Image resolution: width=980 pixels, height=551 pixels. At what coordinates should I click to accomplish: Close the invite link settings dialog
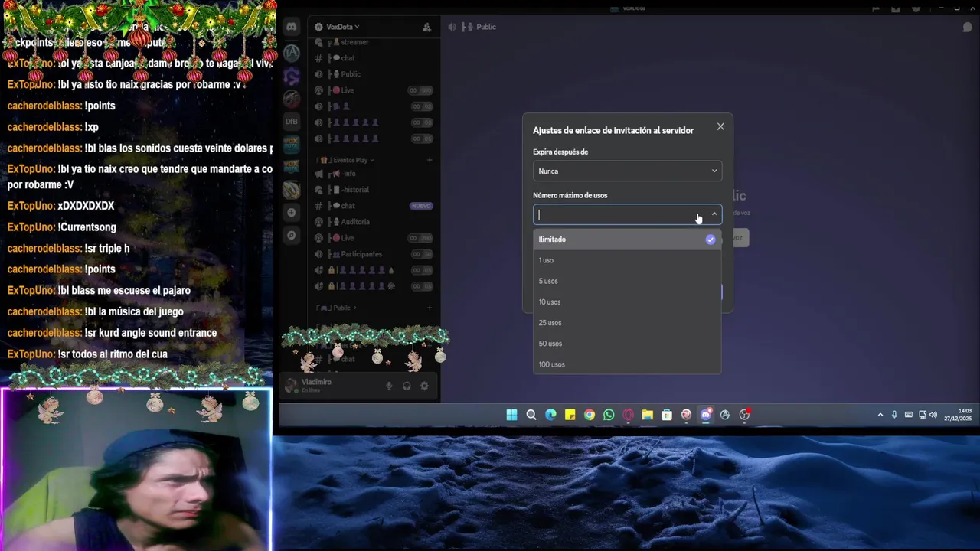click(x=720, y=126)
